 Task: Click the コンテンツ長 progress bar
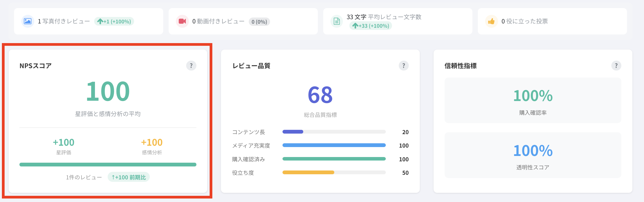pyautogui.click(x=334, y=132)
